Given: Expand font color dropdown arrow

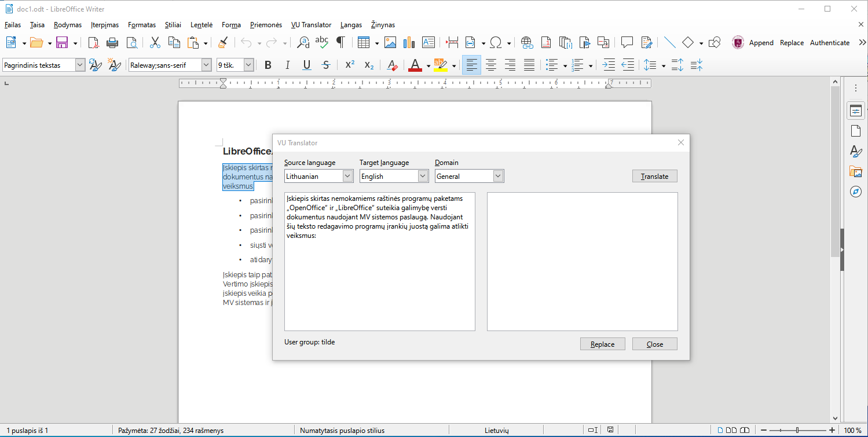Looking at the screenshot, I should [428, 66].
